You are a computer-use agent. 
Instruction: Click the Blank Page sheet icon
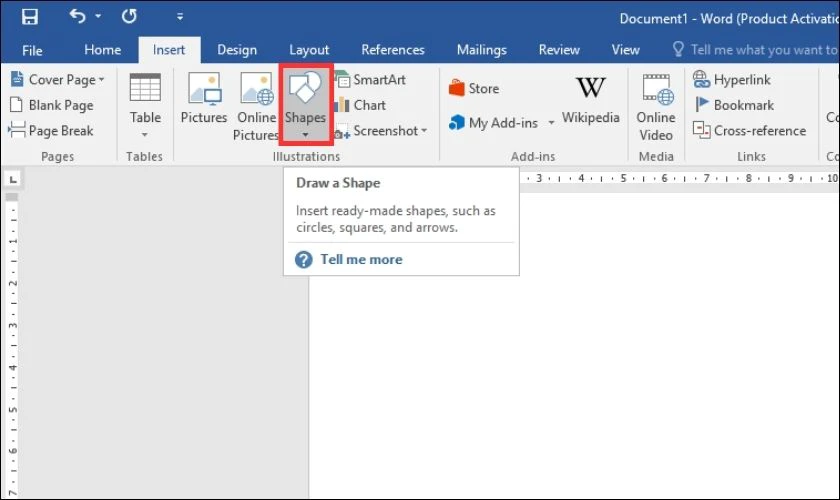pos(17,105)
